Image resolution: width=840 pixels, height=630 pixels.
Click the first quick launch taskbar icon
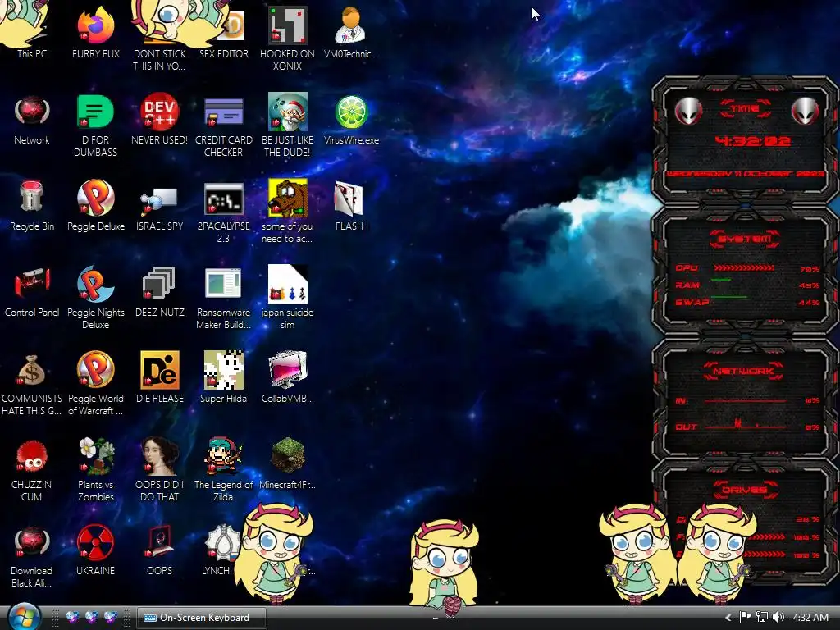[73, 617]
